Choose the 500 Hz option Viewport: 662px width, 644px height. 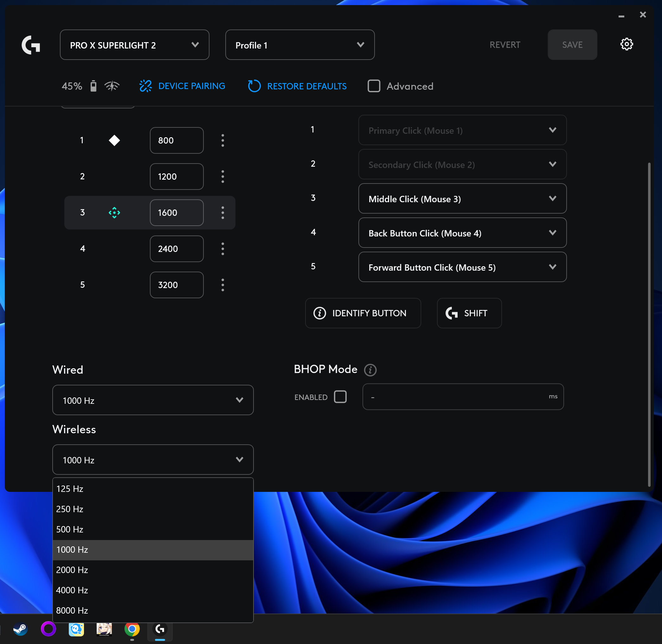(70, 529)
